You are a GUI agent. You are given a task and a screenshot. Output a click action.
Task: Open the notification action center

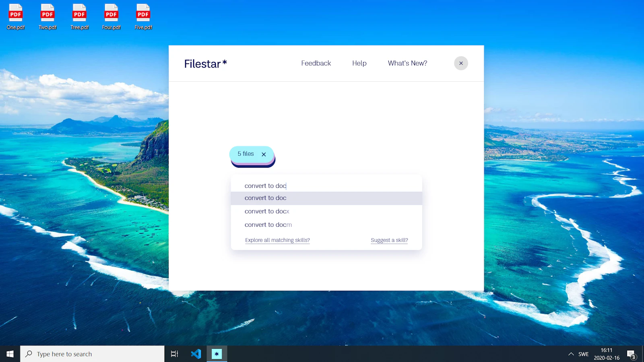(632, 354)
